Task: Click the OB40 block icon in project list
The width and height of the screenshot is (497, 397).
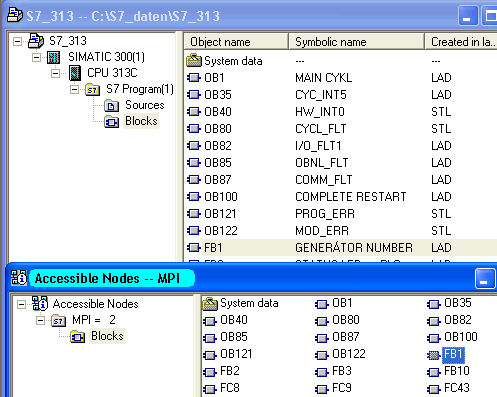Action: pos(194,112)
